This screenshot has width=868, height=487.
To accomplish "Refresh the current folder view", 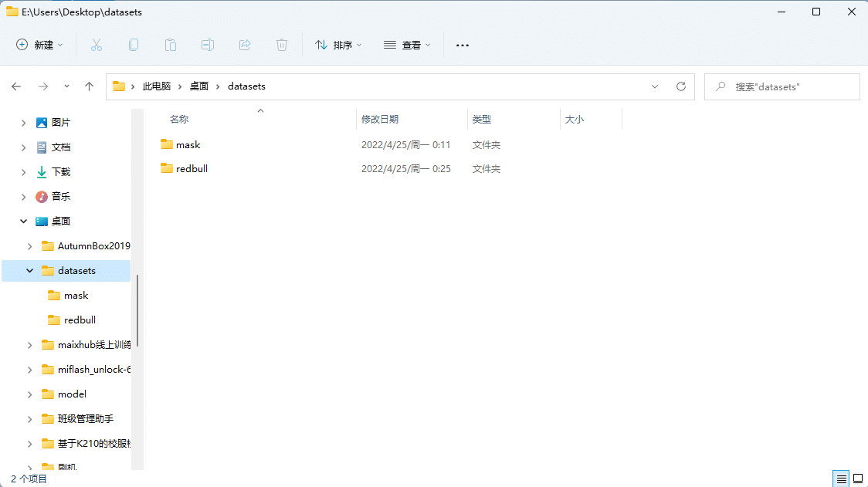I will 680,86.
